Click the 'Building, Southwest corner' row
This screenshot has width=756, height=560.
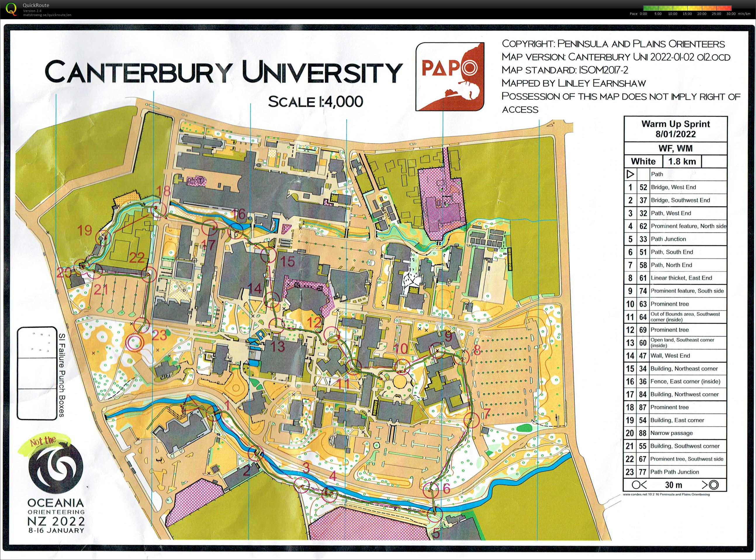pos(675,446)
